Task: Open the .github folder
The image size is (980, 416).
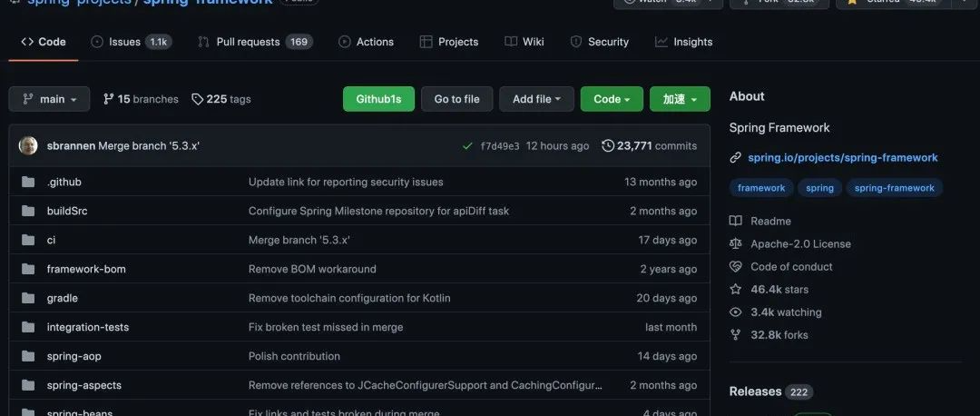Action: tap(64, 182)
